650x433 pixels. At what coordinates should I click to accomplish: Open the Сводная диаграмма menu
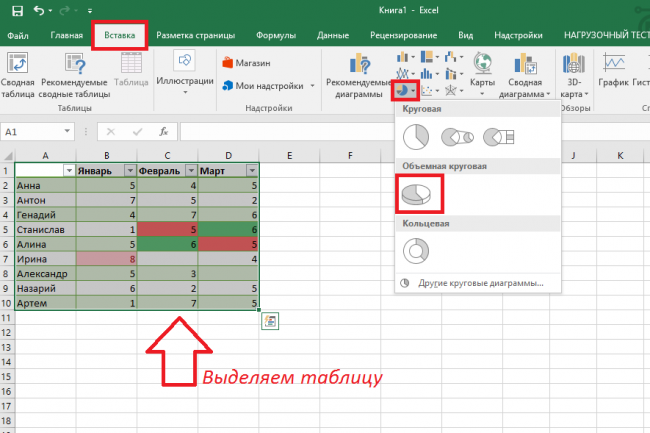[525, 75]
